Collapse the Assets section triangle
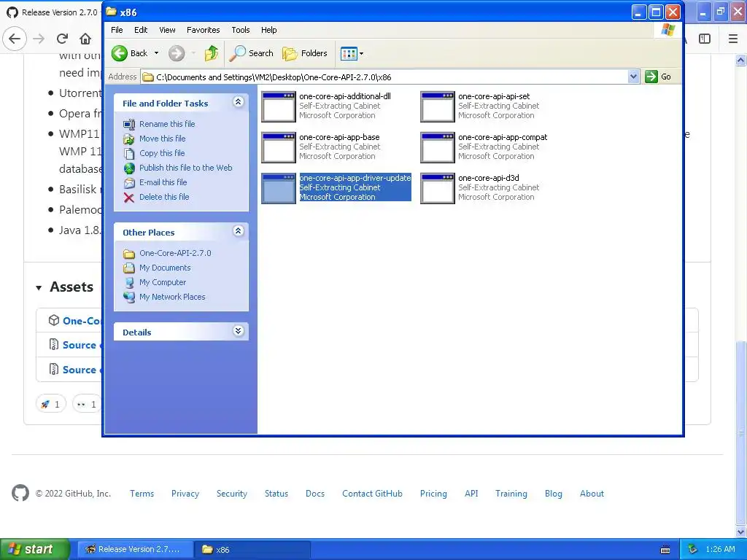The height and width of the screenshot is (560, 747). pos(39,287)
